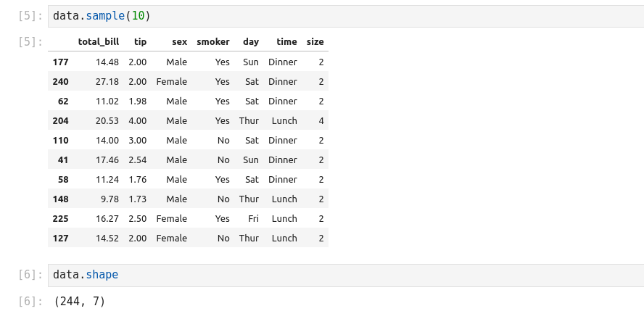Click the size column header
644x319 pixels.
tap(315, 42)
